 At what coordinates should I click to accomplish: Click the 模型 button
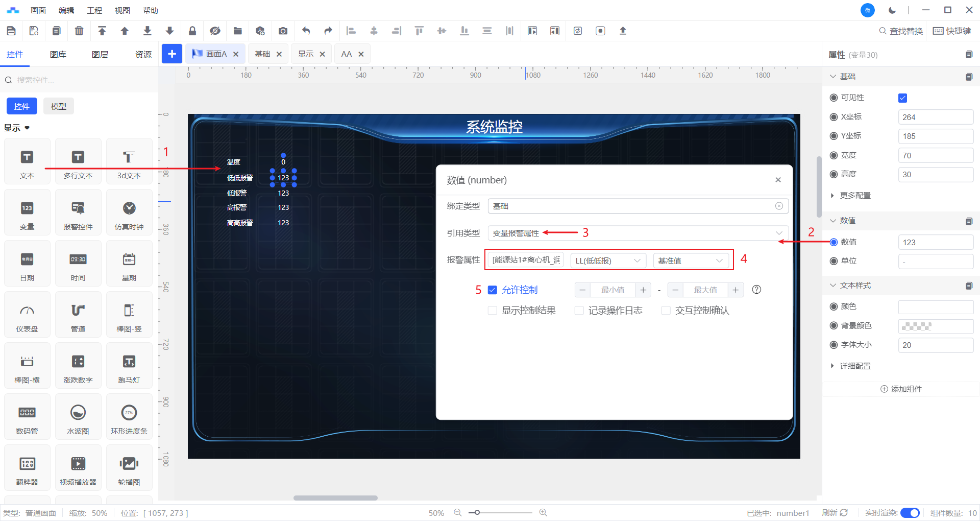point(59,106)
